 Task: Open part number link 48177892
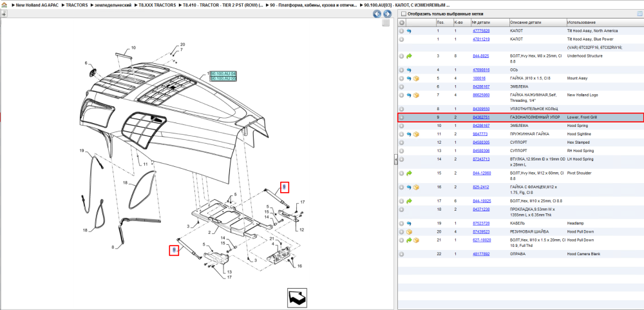click(x=481, y=254)
